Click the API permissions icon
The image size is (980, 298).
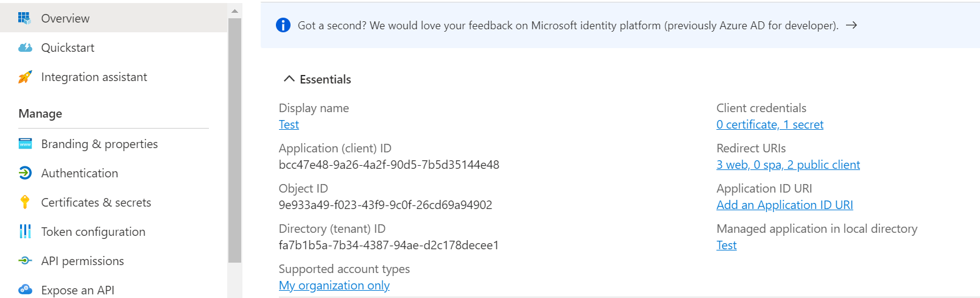tap(25, 261)
